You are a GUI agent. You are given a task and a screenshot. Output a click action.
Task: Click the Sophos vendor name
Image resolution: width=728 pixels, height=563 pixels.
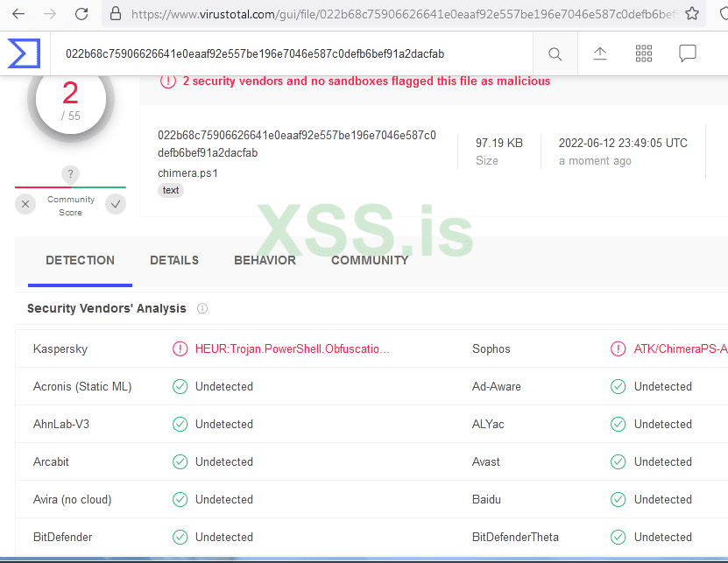point(491,349)
